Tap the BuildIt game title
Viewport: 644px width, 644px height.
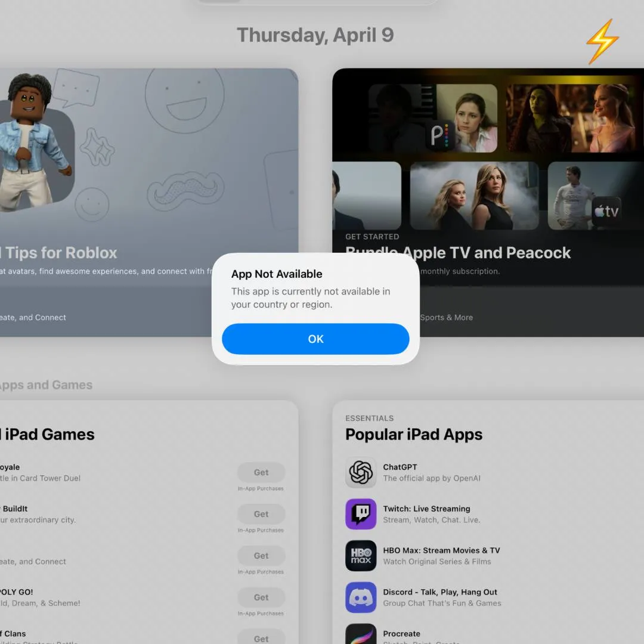[14, 509]
